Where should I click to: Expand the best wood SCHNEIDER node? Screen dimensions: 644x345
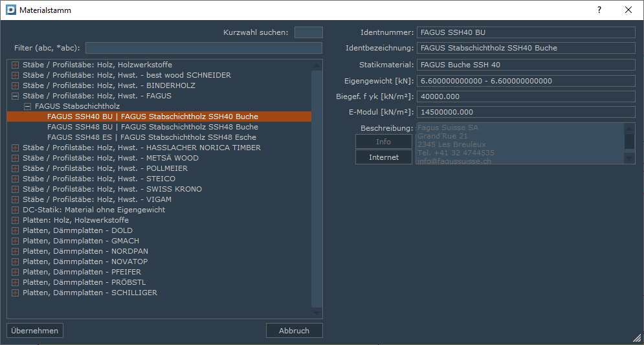click(x=15, y=75)
